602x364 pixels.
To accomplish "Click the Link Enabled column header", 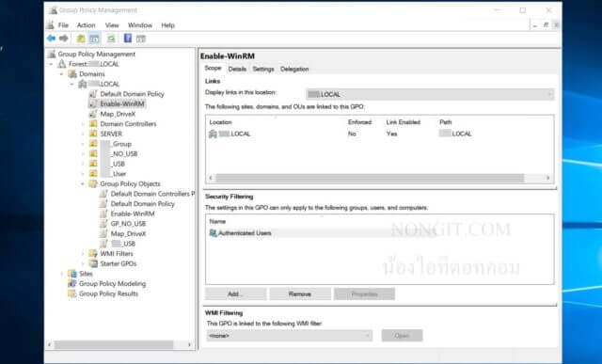I will click(404, 122).
